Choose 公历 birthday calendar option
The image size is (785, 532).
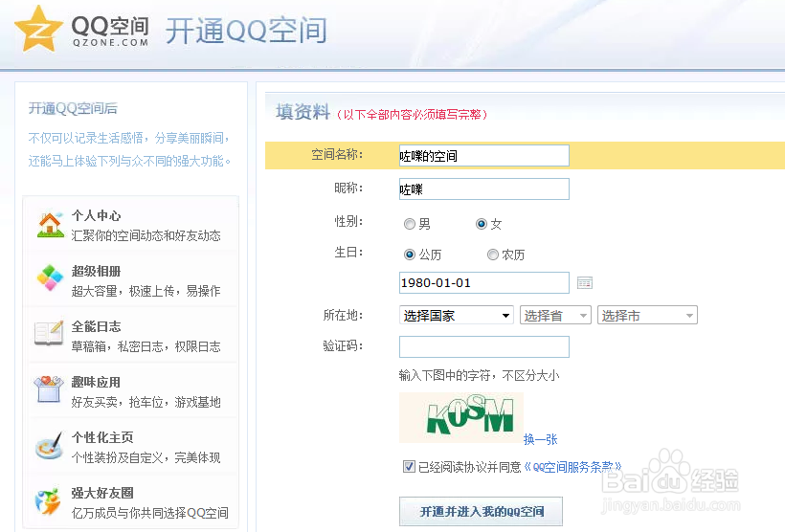point(410,255)
